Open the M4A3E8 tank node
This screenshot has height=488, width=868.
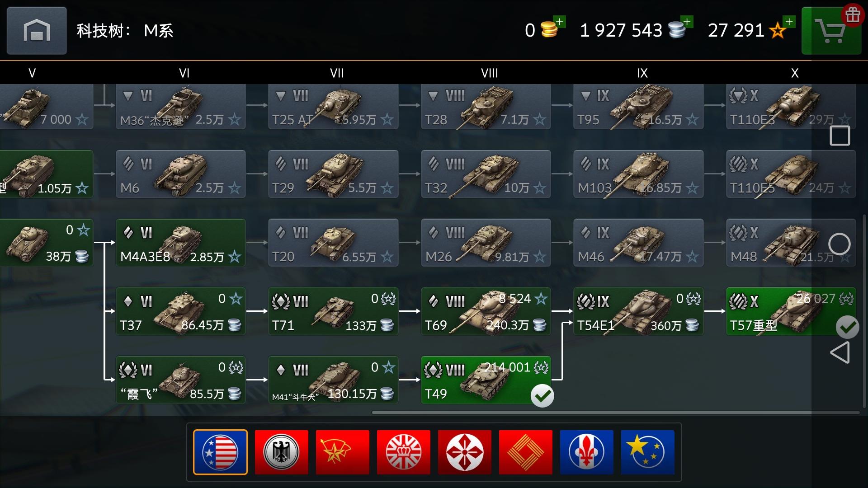(181, 243)
